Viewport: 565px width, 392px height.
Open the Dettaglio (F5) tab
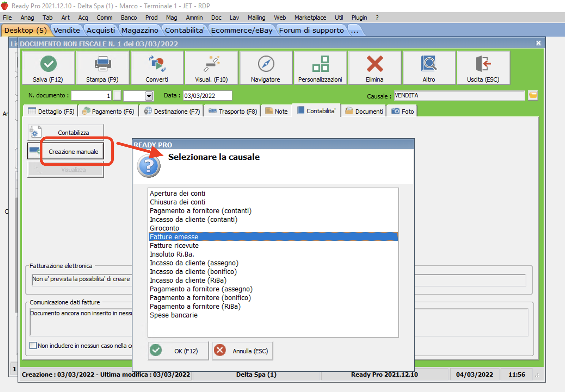pos(51,111)
